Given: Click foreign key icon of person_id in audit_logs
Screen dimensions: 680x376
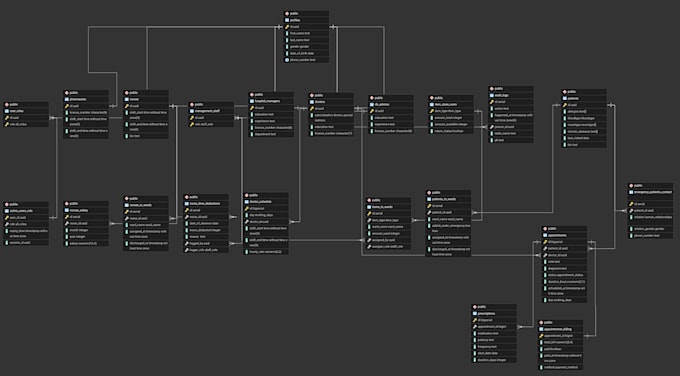Looking at the screenshot, I should [492, 127].
